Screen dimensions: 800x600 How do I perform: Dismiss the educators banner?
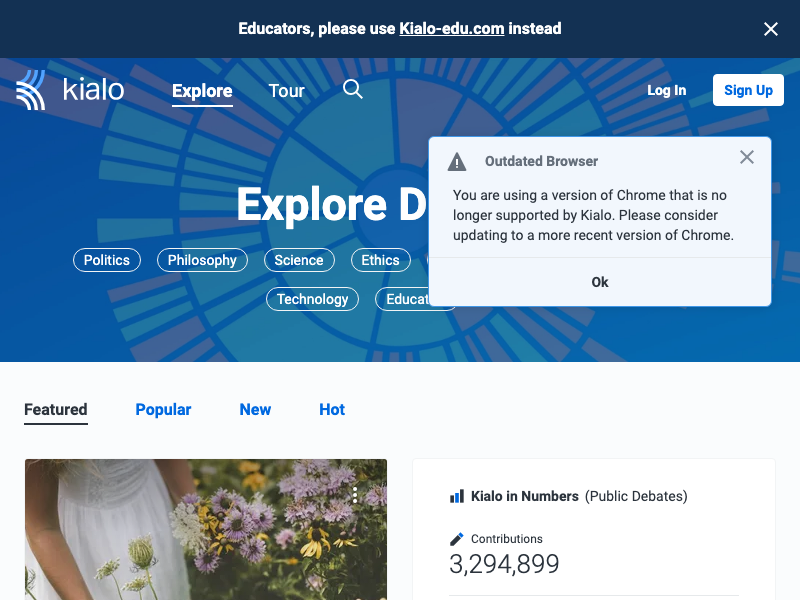(x=770, y=29)
